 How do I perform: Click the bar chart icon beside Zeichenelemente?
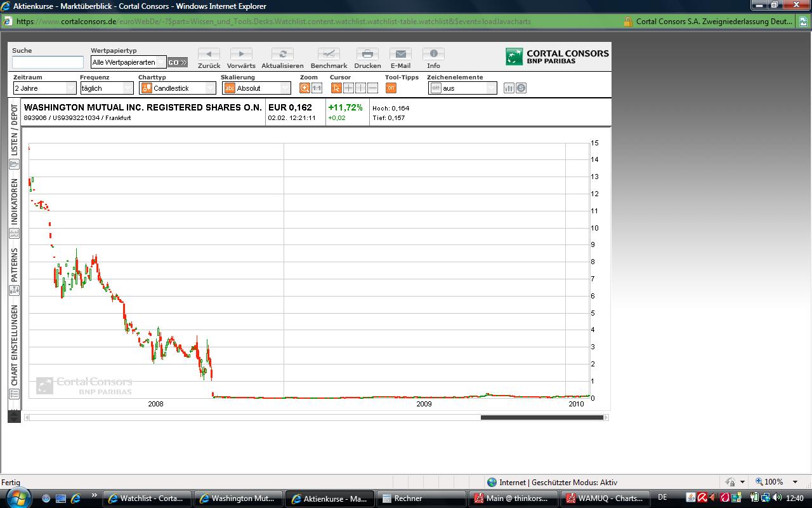509,88
